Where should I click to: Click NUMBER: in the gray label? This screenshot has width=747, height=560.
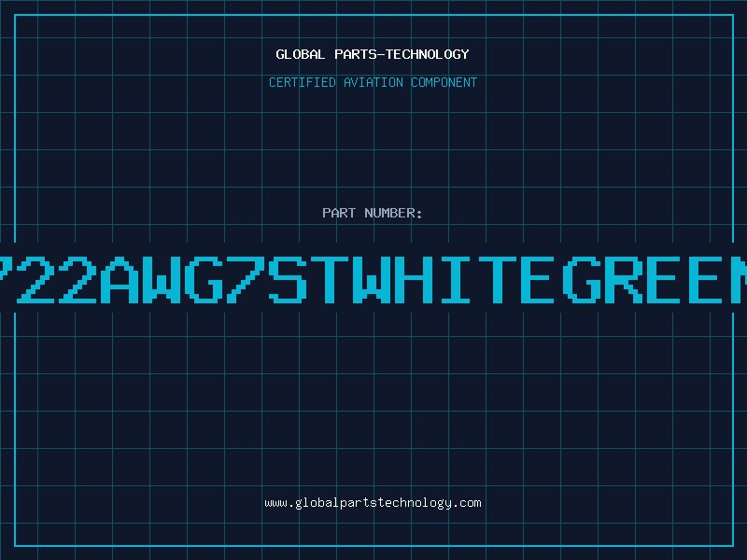(393, 213)
